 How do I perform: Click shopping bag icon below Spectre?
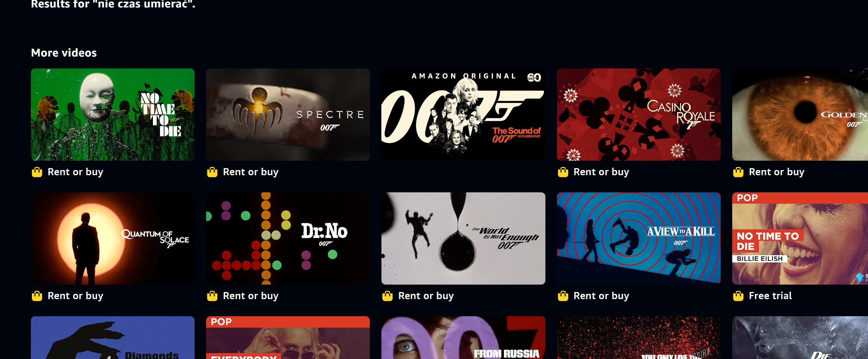pos(212,172)
